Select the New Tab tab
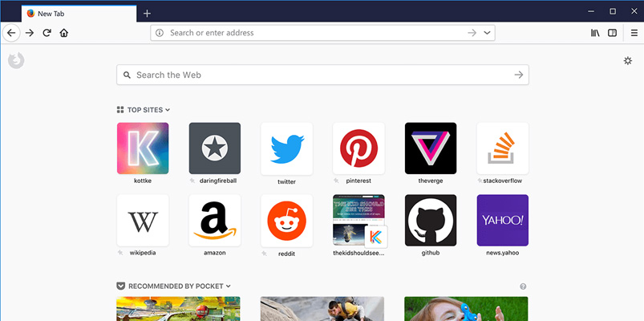Image resolution: width=644 pixels, height=321 pixels. coord(79,14)
